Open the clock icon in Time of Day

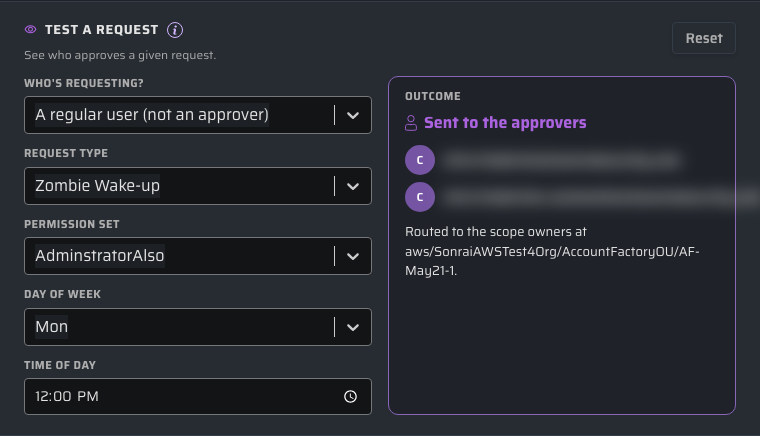click(x=350, y=396)
